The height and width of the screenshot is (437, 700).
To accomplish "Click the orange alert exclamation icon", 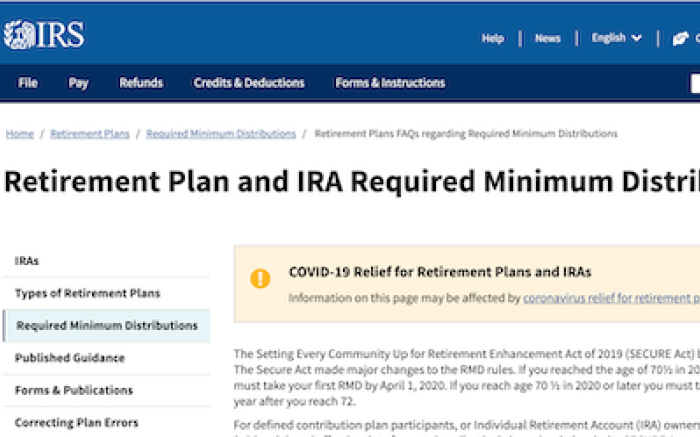I will tap(260, 279).
